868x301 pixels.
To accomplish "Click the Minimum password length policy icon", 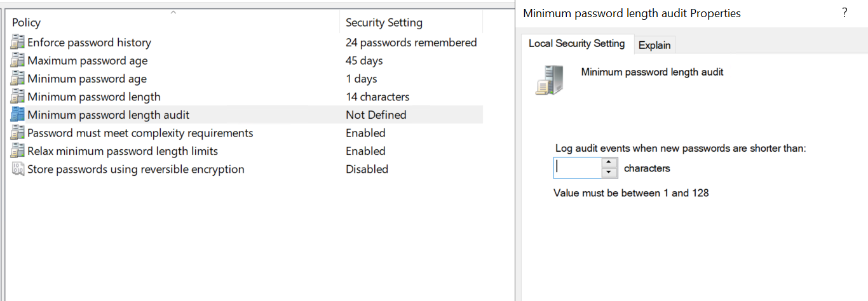I will coord(18,97).
